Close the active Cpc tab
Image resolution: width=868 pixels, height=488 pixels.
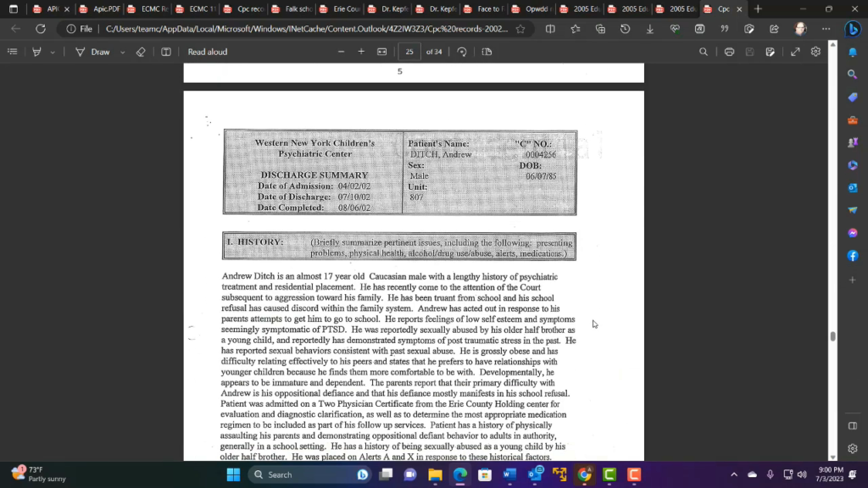[x=739, y=8]
